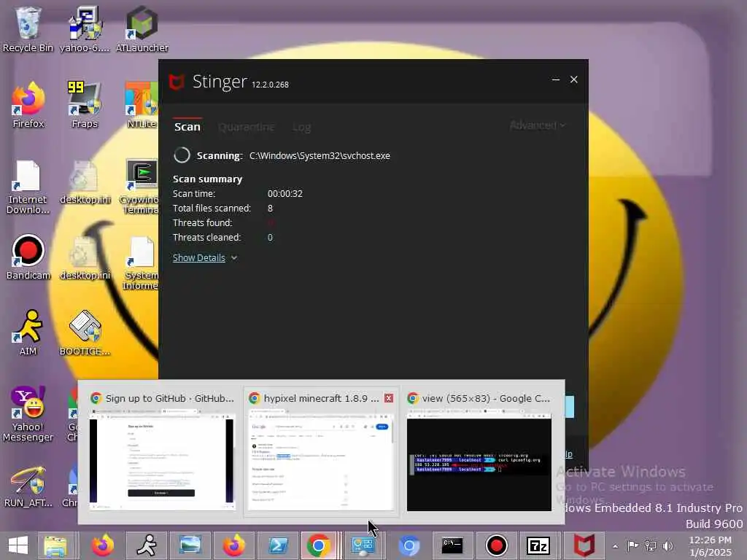Open the Windows Start button

[x=18, y=545]
